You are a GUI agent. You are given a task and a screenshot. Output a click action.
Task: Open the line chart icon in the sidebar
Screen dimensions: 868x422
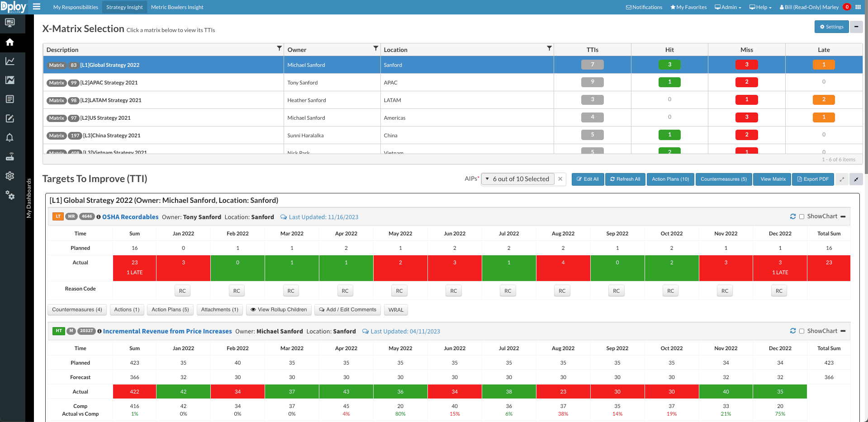tap(10, 61)
